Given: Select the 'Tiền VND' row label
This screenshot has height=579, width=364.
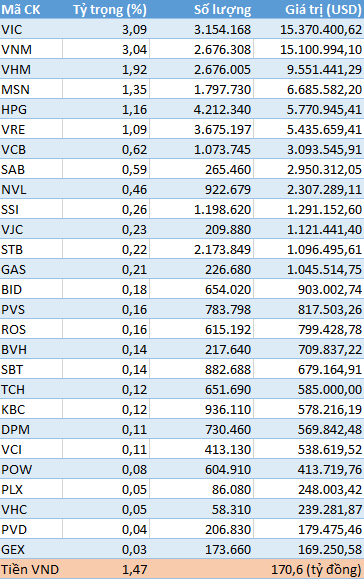Looking at the screenshot, I should tap(30, 569).
